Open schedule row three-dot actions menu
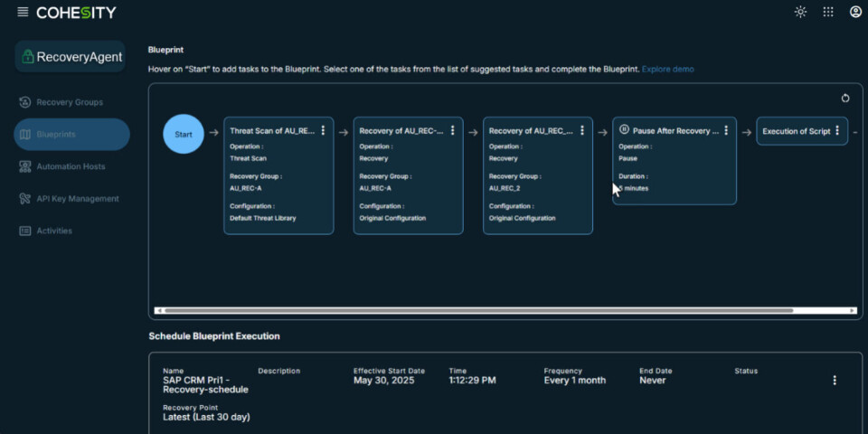This screenshot has height=434, width=868. click(835, 381)
